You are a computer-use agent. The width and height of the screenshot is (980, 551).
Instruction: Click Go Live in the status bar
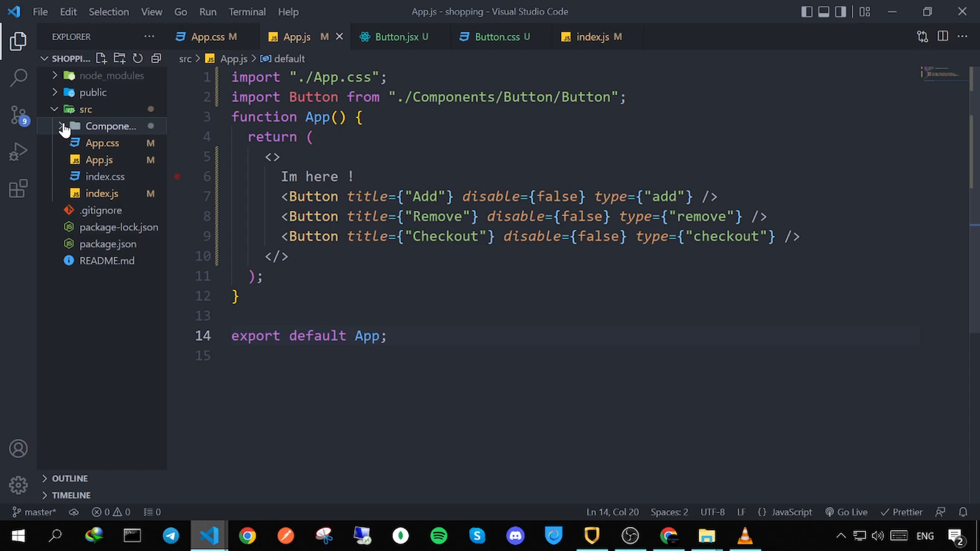[846, 512]
